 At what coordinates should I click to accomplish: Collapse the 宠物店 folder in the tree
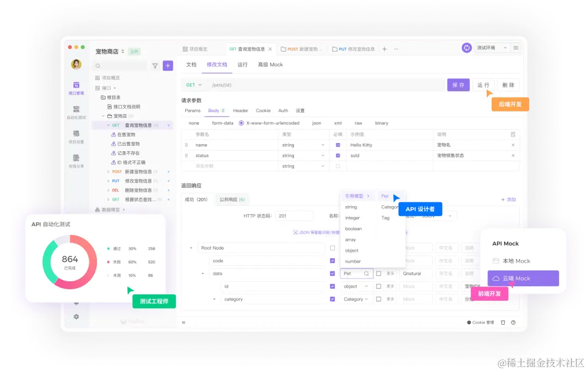(103, 116)
